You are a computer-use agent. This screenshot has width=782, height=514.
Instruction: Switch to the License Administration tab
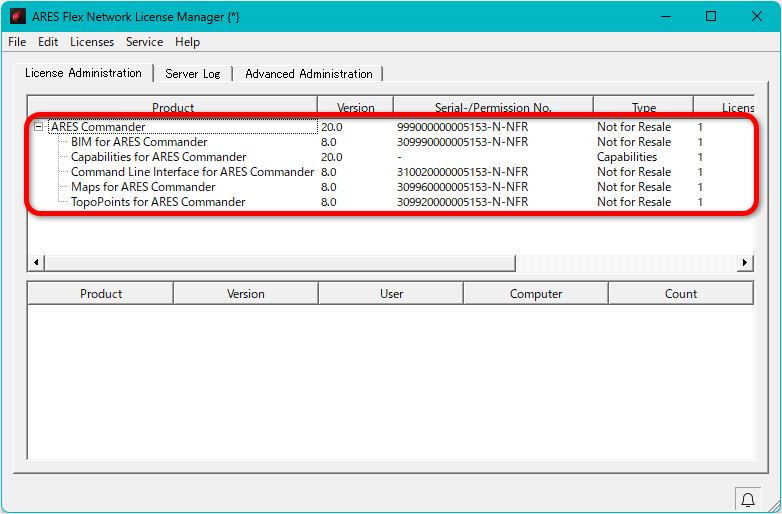tap(83, 73)
